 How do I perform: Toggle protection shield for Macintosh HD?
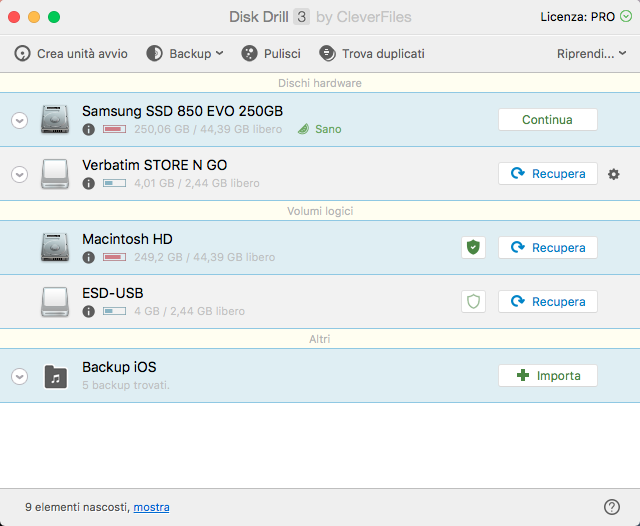pyautogui.click(x=473, y=247)
